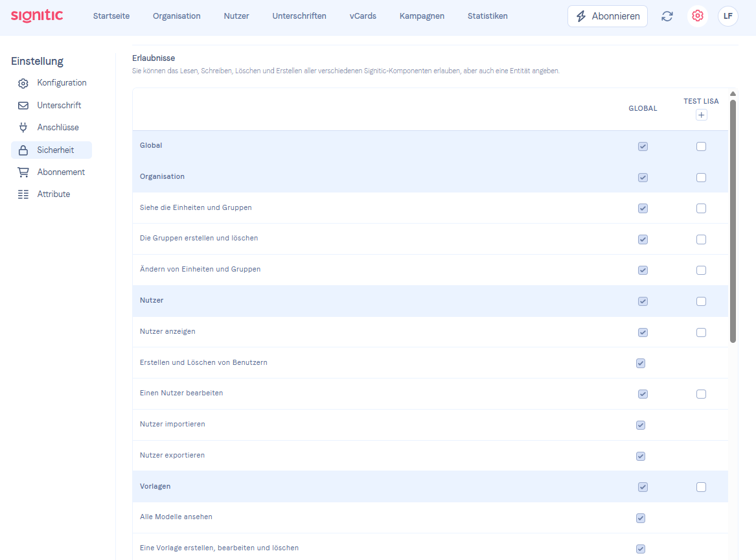756x560 pixels.
Task: Uncheck the Vorlagen section GLOBAL checkbox
Action: (643, 487)
